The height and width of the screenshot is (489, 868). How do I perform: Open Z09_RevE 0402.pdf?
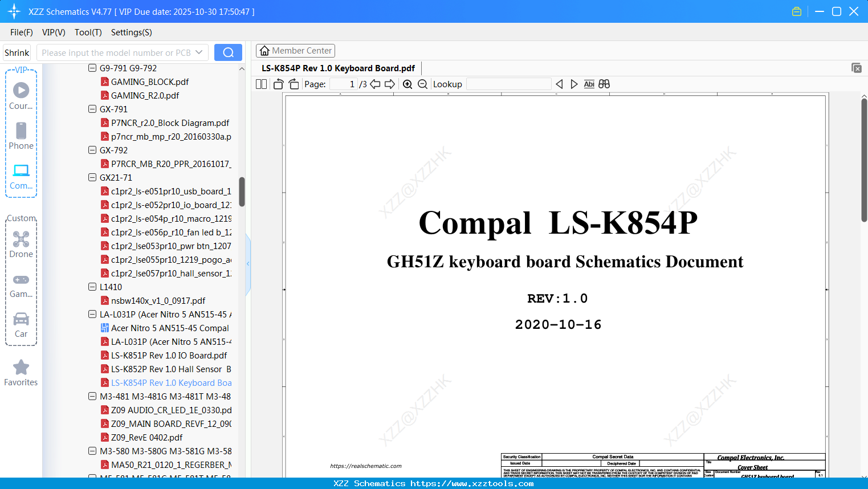pyautogui.click(x=142, y=437)
